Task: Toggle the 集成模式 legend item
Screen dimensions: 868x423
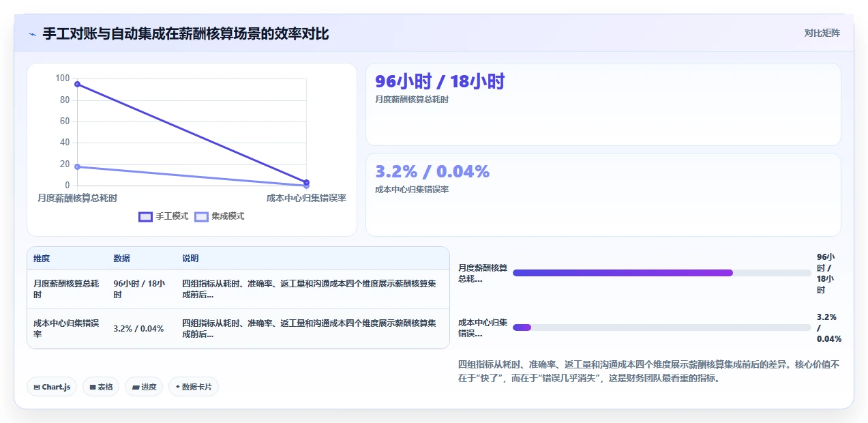Action: point(219,216)
